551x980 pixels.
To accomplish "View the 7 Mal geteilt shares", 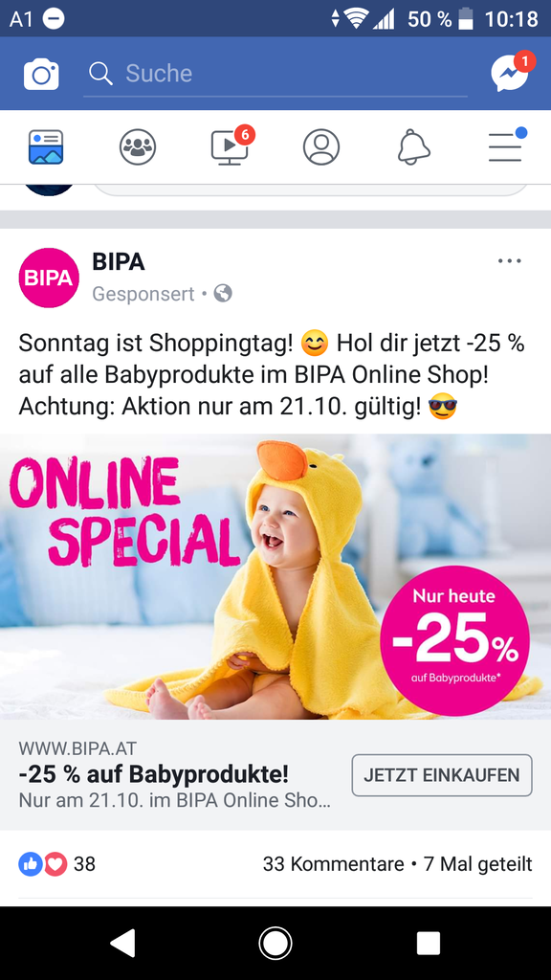I will (x=478, y=864).
